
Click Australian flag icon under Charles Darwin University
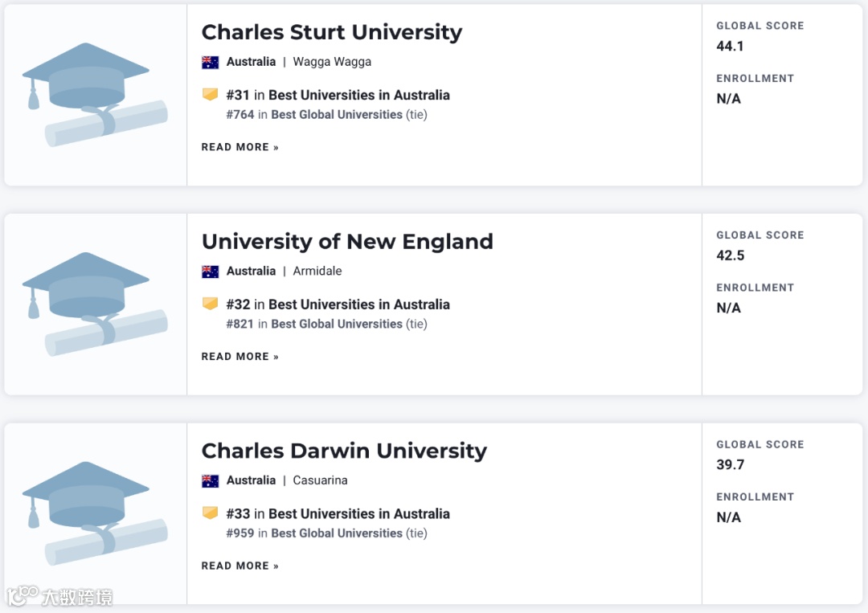(x=211, y=481)
